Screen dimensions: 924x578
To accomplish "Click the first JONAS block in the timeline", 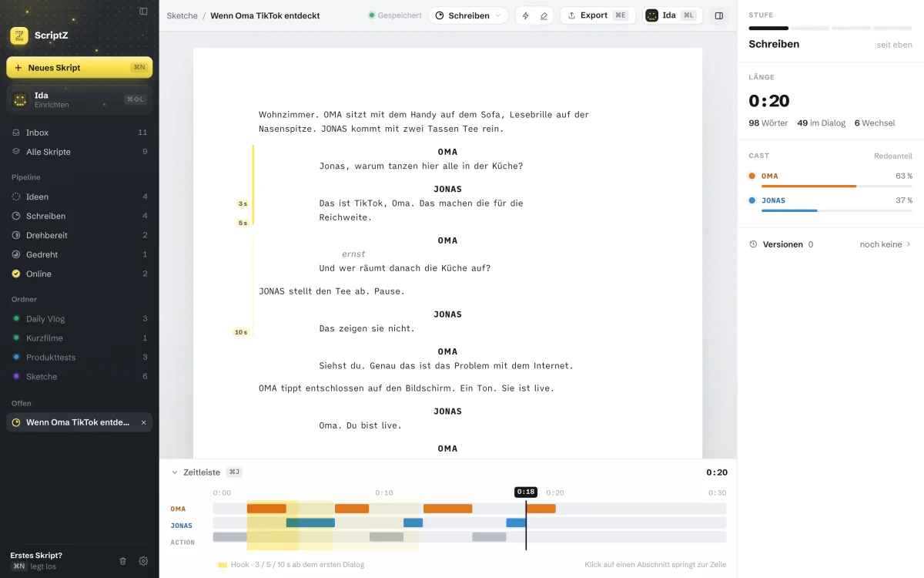I will point(310,523).
